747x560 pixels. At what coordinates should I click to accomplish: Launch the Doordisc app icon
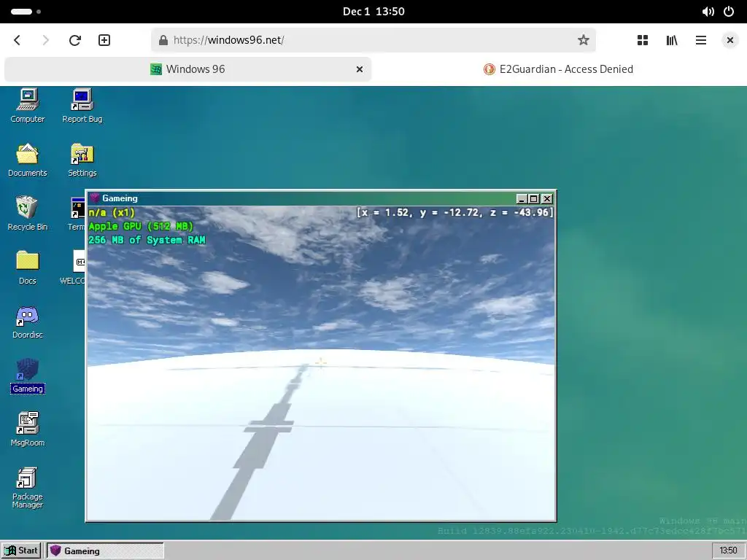[x=28, y=322]
